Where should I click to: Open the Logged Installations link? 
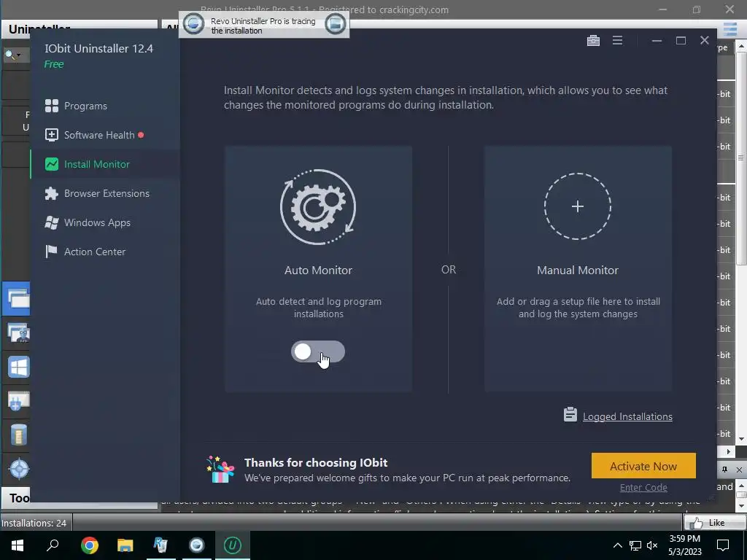pos(627,416)
